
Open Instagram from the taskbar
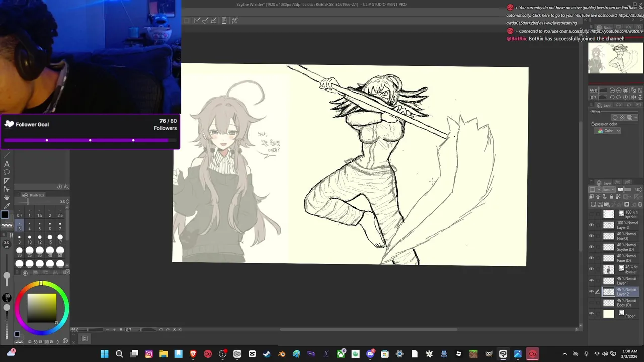coord(149,354)
